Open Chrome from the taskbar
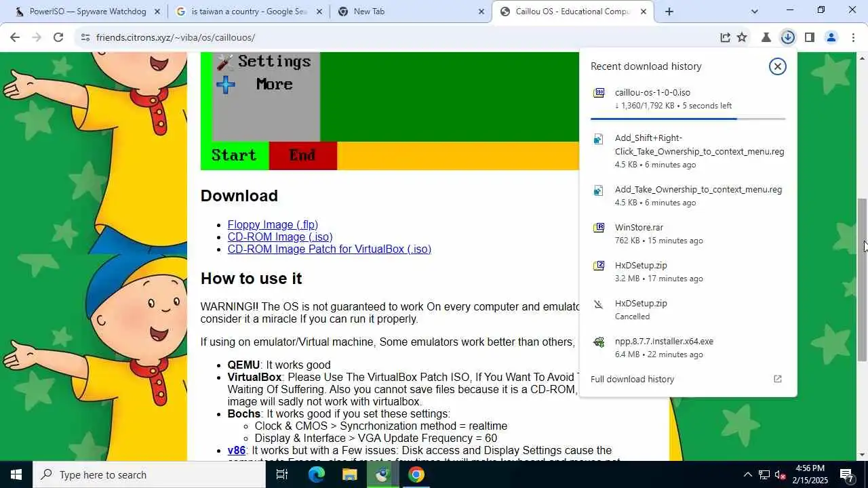The image size is (868, 488). [416, 474]
